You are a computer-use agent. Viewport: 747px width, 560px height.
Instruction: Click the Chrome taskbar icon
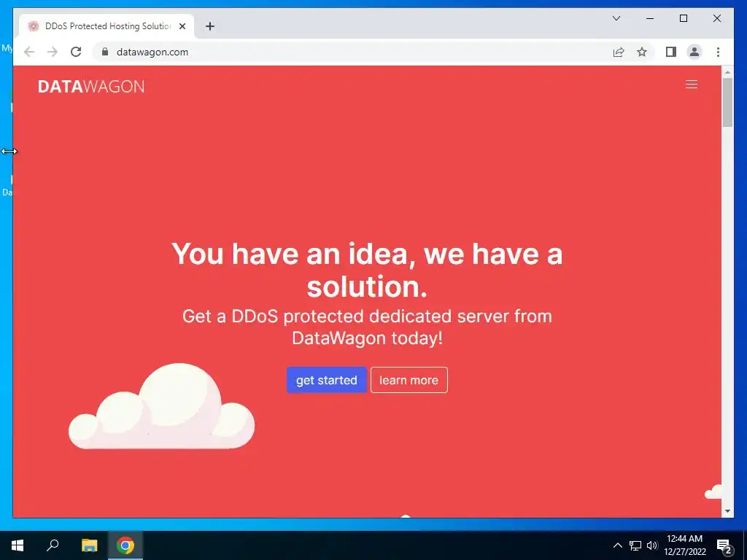point(125,545)
